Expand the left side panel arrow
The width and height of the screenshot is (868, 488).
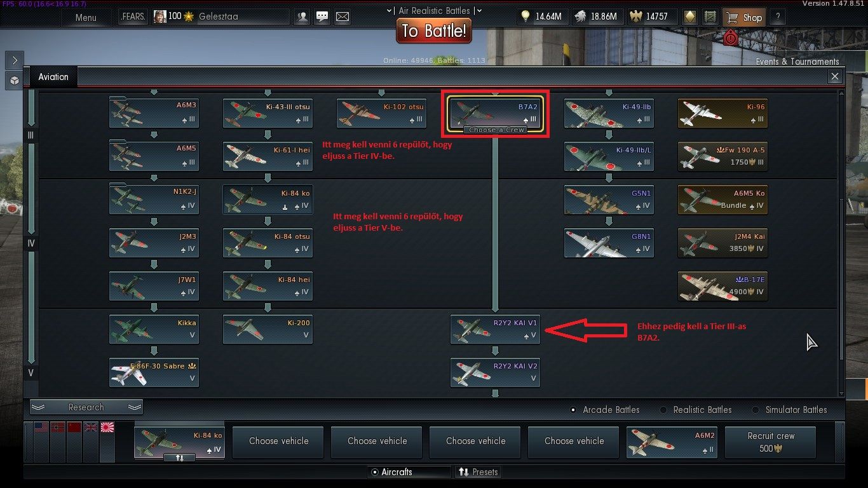point(14,60)
